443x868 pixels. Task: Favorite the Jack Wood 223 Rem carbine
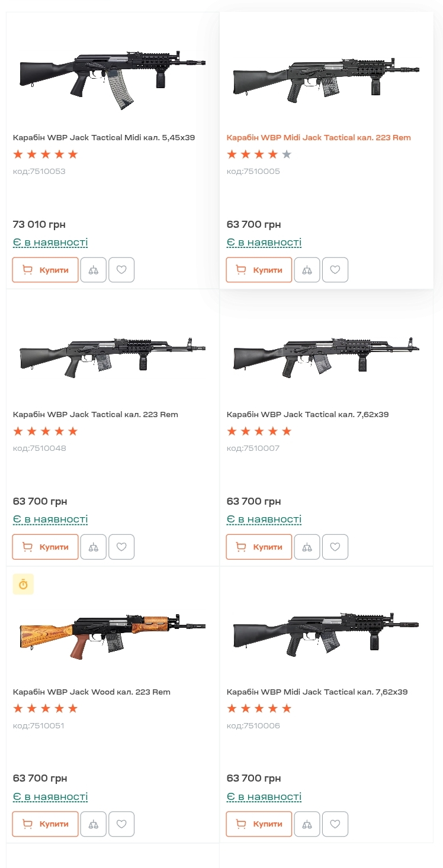pos(121,824)
